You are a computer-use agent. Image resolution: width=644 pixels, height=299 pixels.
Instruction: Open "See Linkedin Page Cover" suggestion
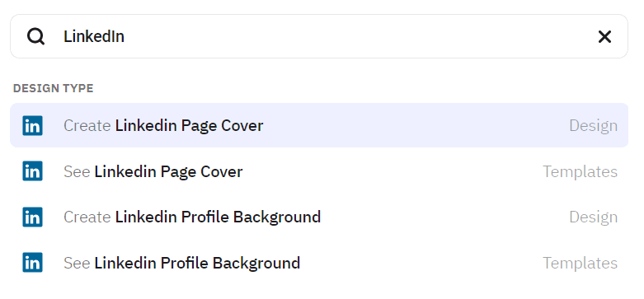click(319, 171)
